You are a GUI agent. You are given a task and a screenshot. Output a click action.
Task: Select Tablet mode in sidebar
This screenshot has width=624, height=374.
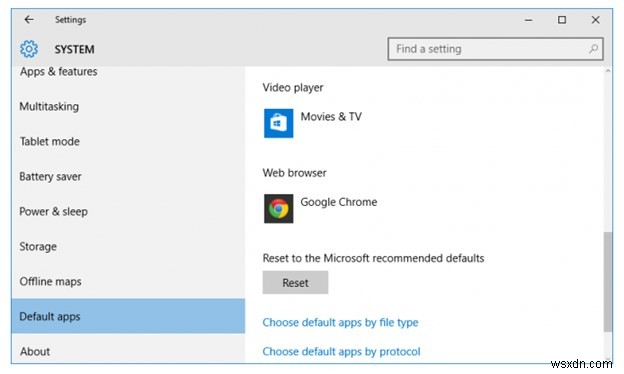(x=128, y=142)
